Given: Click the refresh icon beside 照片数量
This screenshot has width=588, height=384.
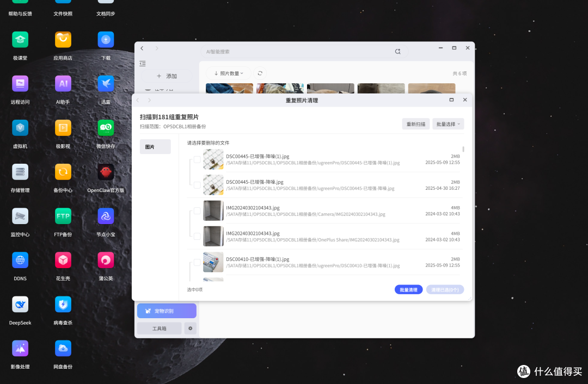Looking at the screenshot, I should (x=260, y=73).
